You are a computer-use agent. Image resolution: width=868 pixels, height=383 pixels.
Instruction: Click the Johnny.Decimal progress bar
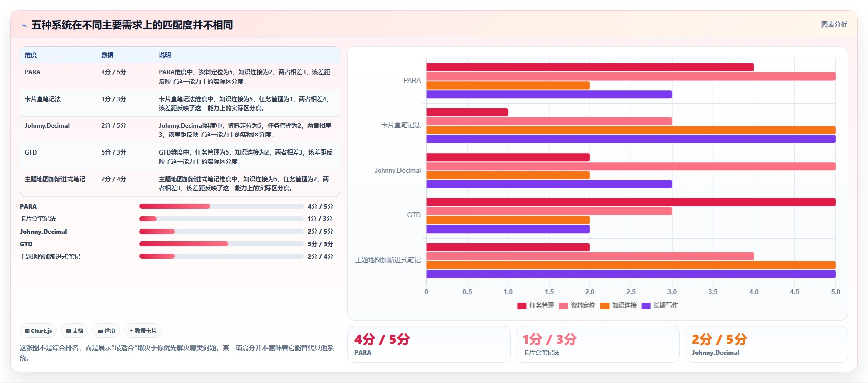pyautogui.click(x=221, y=232)
